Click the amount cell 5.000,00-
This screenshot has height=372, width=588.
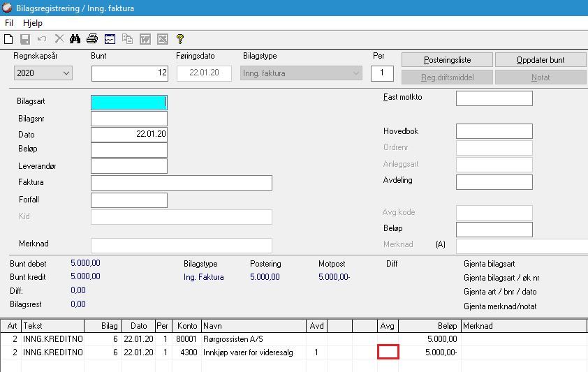429,352
